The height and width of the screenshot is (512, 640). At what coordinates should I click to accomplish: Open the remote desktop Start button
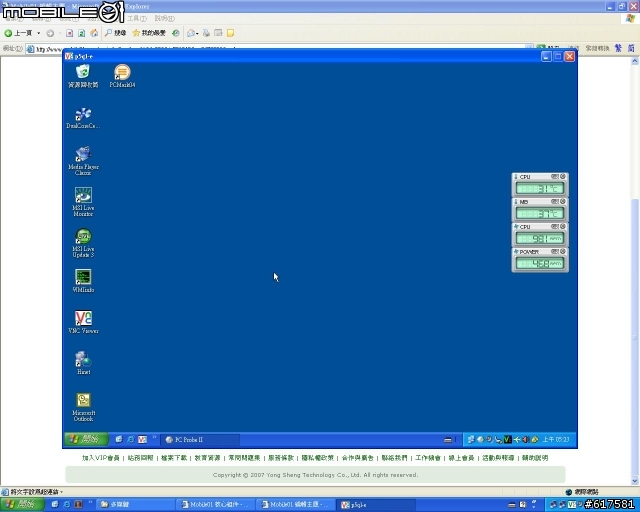(x=86, y=439)
